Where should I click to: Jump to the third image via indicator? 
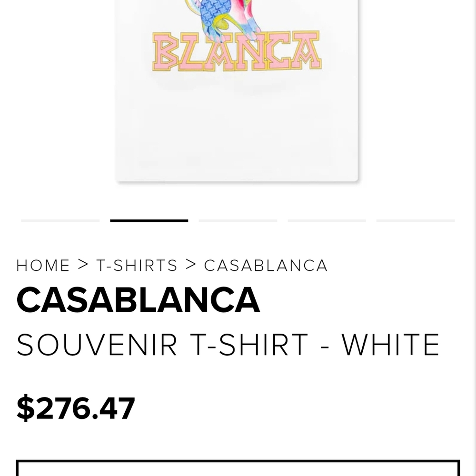point(238,221)
